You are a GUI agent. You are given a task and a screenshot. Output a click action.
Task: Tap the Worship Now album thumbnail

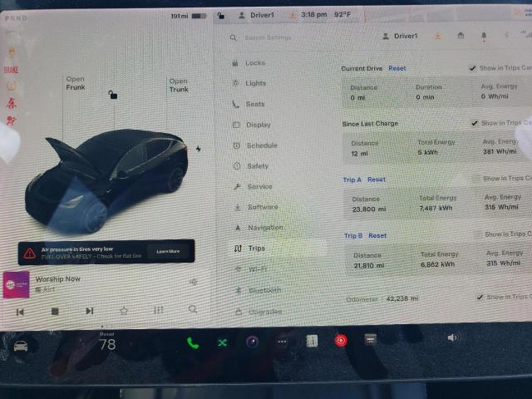[x=16, y=284]
